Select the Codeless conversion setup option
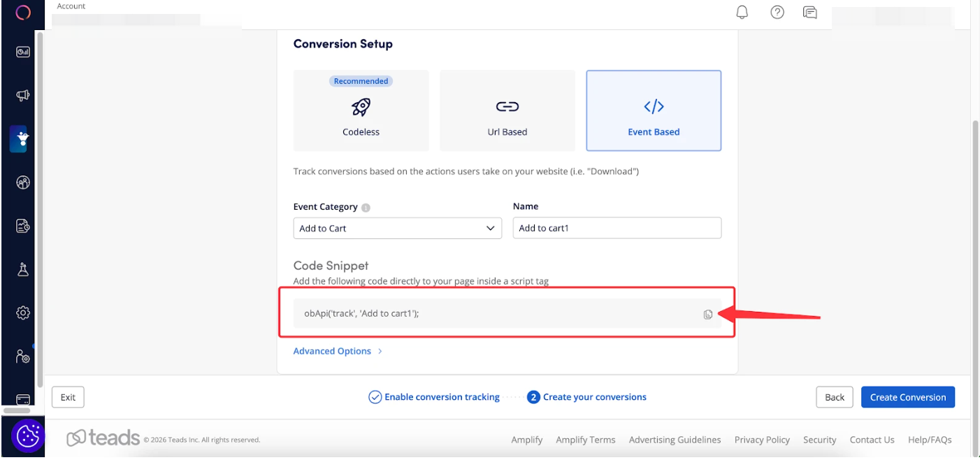The height and width of the screenshot is (460, 980). click(361, 110)
